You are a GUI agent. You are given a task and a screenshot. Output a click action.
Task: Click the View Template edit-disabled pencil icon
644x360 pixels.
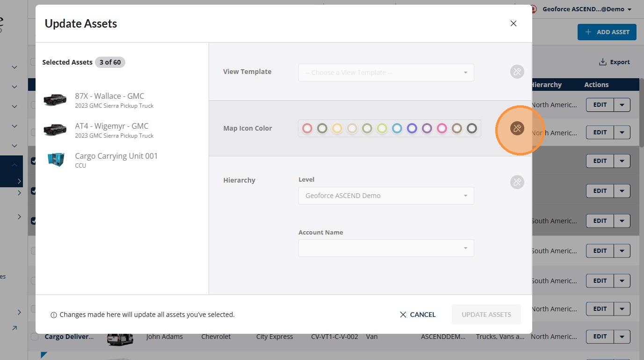[517, 72]
